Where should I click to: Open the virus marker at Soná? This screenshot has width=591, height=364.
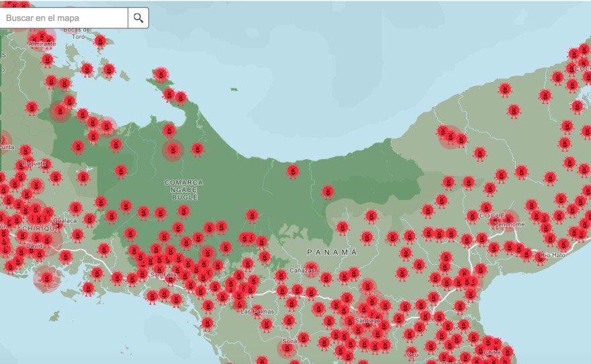(287, 349)
